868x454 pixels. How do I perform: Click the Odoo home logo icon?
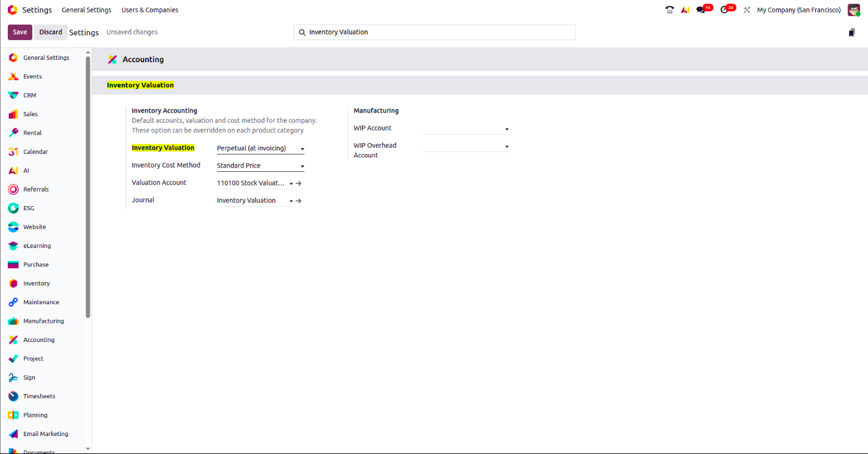click(x=12, y=10)
